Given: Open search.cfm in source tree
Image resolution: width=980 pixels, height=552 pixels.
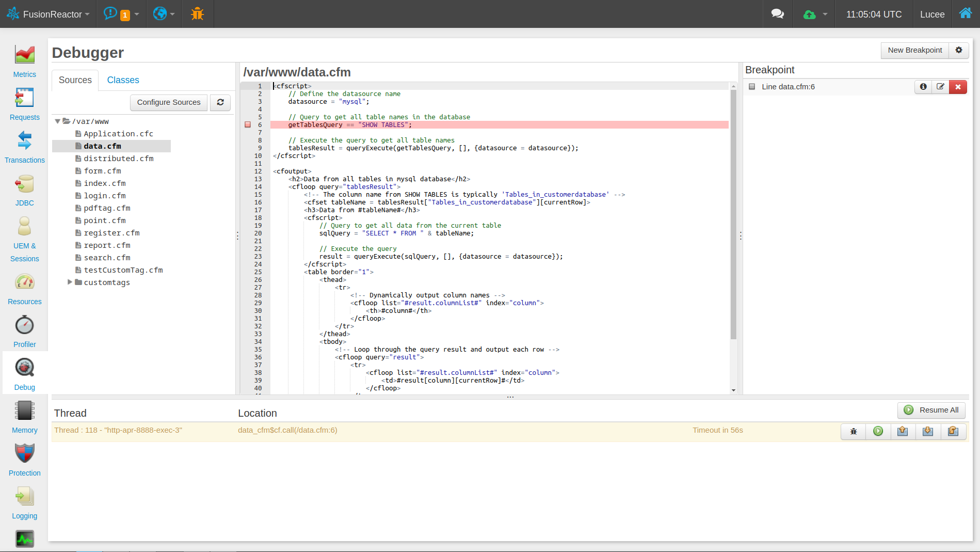Looking at the screenshot, I should coord(107,258).
